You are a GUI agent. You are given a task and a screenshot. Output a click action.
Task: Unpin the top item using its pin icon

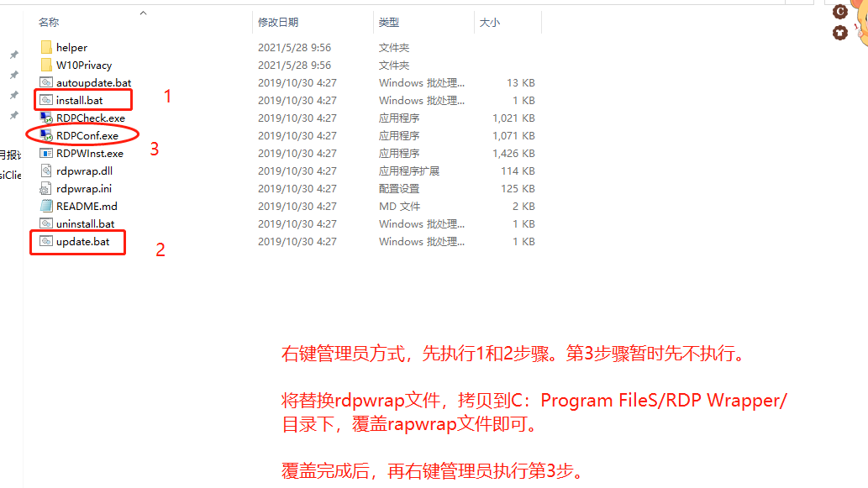13,54
